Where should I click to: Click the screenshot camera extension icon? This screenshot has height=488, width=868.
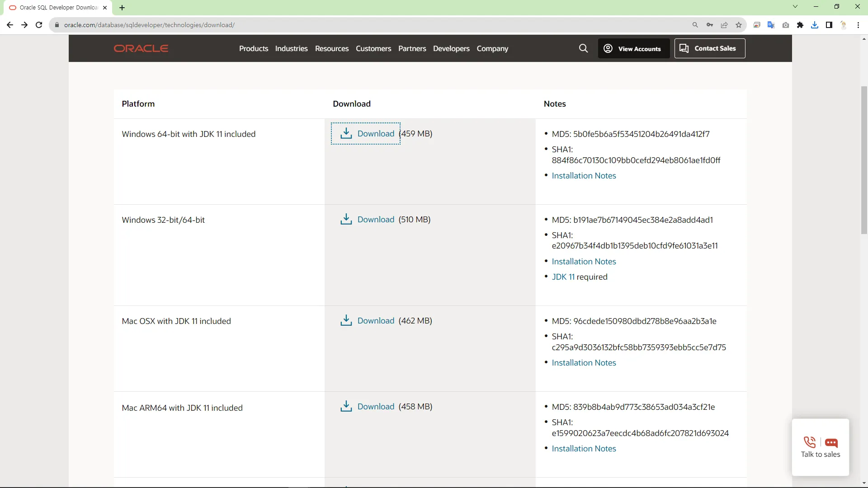click(x=786, y=25)
